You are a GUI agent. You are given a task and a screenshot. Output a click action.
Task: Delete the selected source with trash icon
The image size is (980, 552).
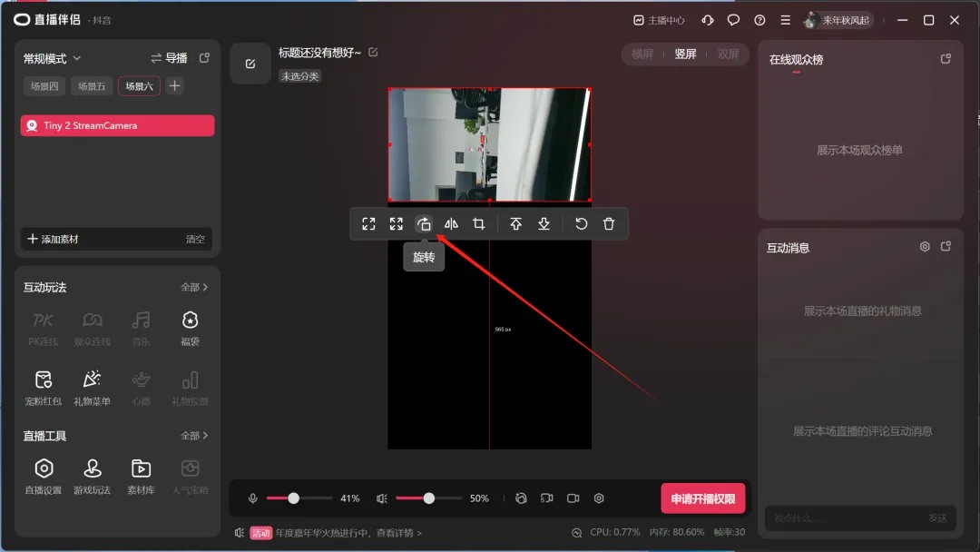coord(609,224)
